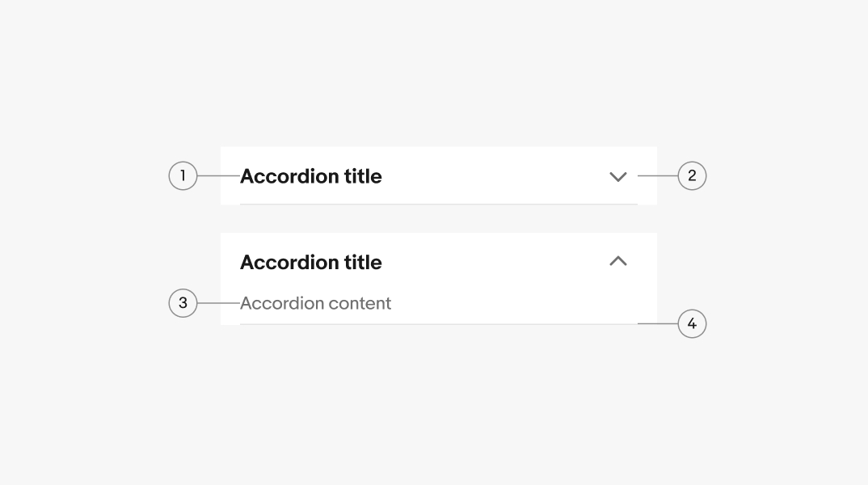Image resolution: width=868 pixels, height=485 pixels.
Task: Click the leader line attached to marker 2
Action: 657,175
